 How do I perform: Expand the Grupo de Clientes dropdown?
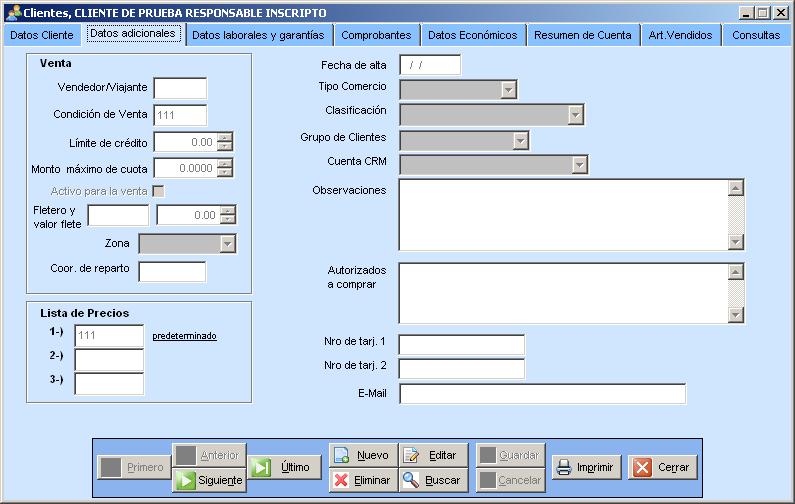pyautogui.click(x=520, y=140)
